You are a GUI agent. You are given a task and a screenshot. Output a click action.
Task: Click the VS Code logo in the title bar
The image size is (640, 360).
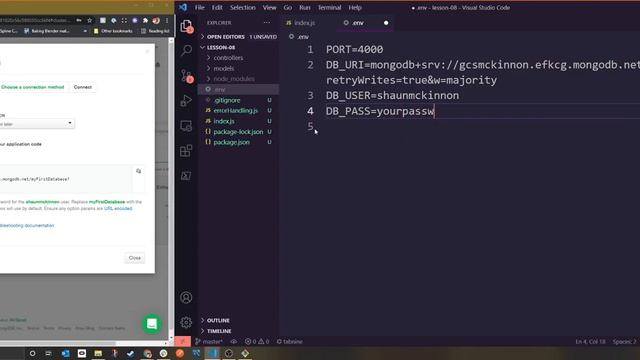183,7
